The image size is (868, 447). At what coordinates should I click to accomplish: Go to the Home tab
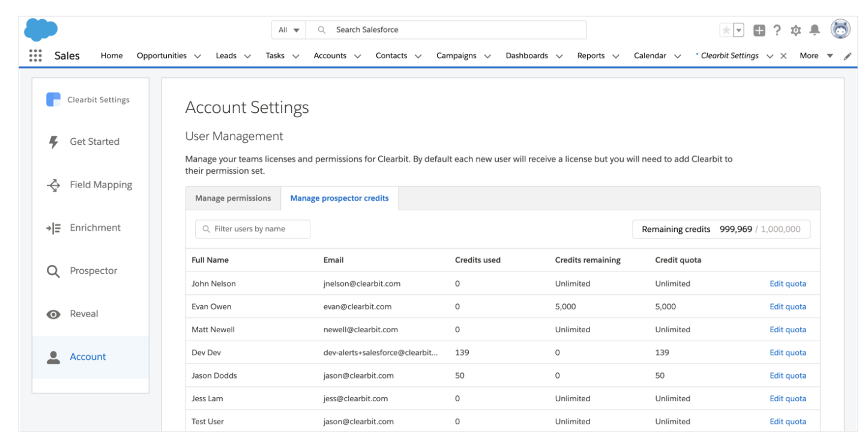(x=112, y=56)
